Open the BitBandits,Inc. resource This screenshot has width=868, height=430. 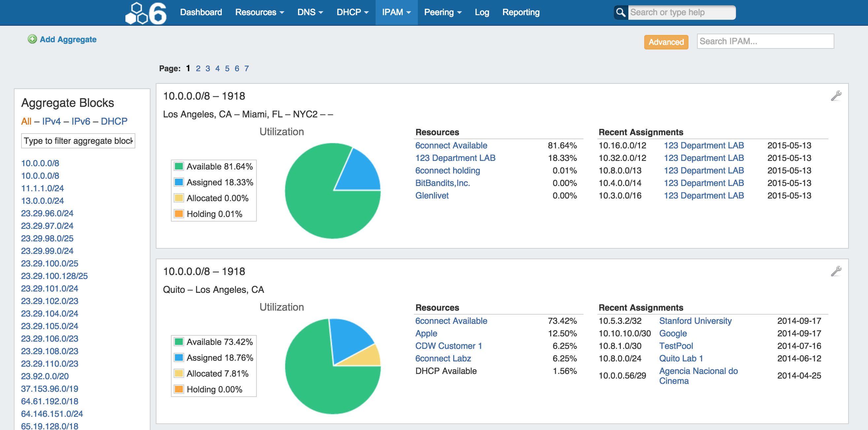coord(443,183)
